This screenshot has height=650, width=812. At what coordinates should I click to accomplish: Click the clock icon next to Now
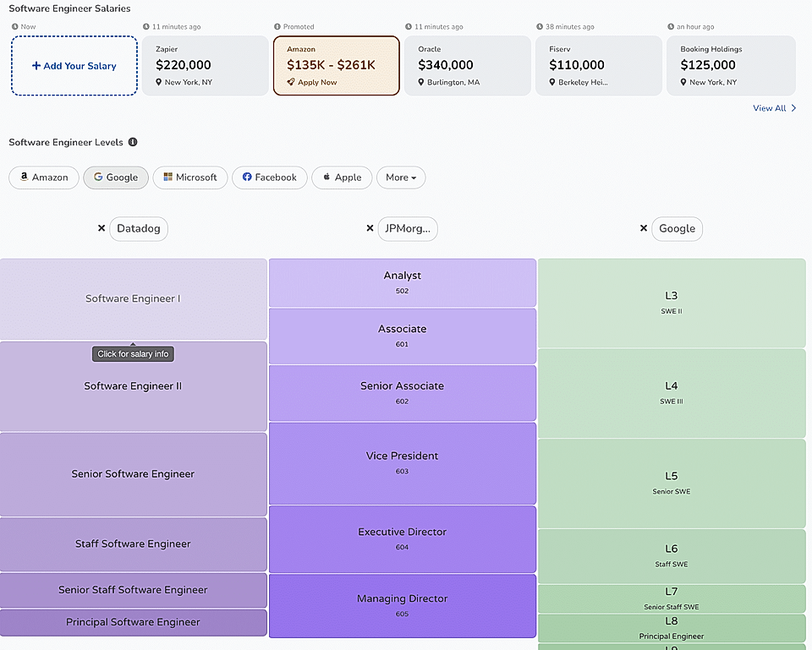pos(14,26)
